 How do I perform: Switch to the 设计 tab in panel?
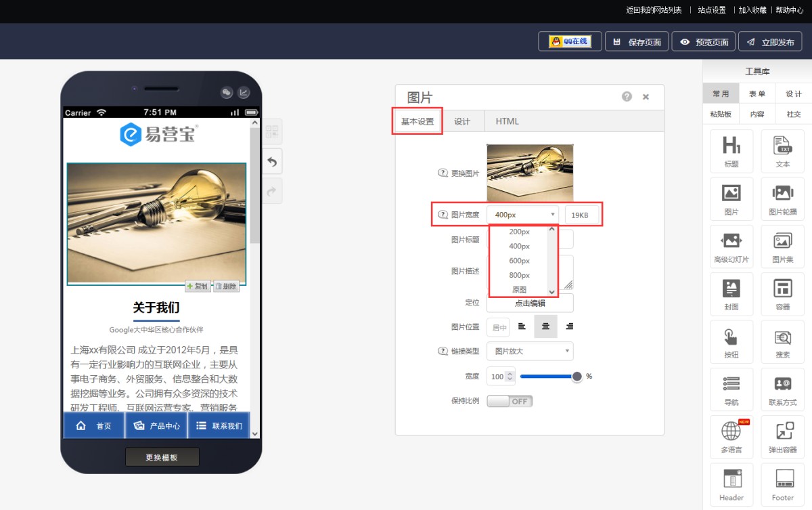tap(462, 121)
